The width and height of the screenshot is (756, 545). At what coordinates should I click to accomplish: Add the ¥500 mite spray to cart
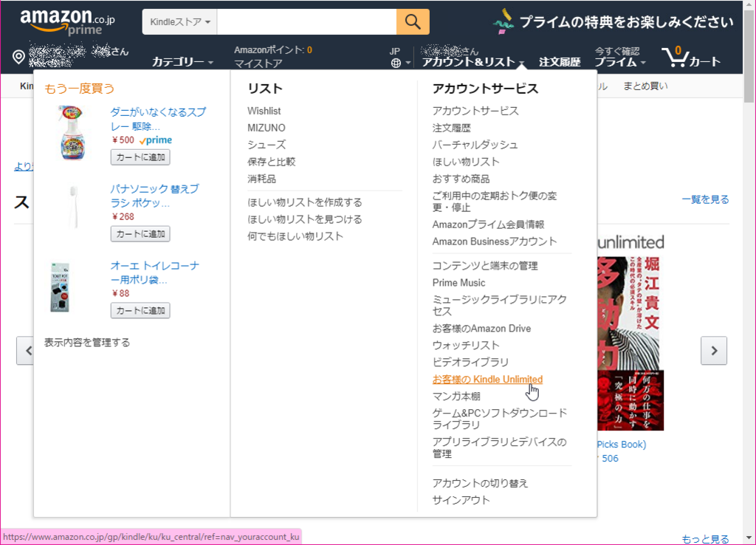(140, 157)
